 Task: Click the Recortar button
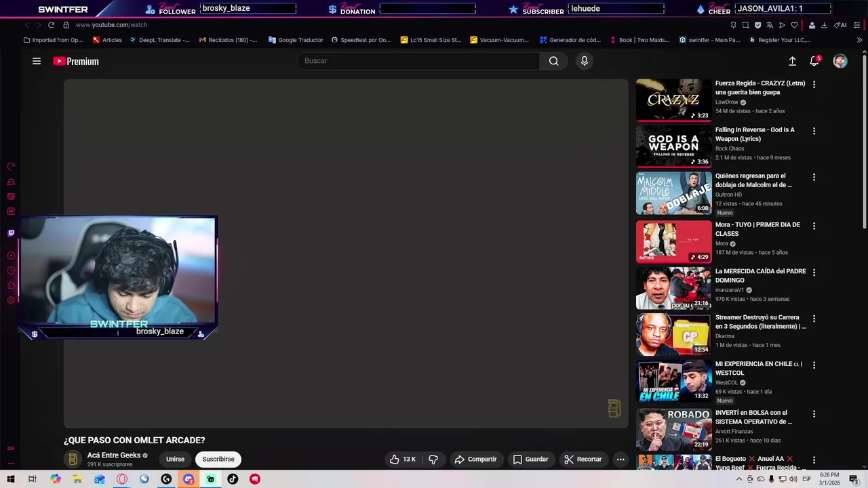click(x=583, y=459)
